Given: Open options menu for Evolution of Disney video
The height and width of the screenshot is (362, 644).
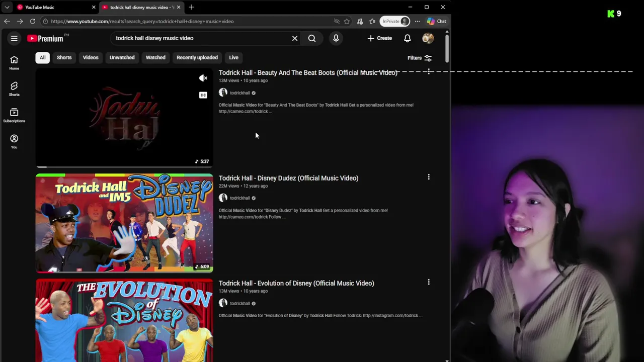Looking at the screenshot, I should tap(429, 283).
